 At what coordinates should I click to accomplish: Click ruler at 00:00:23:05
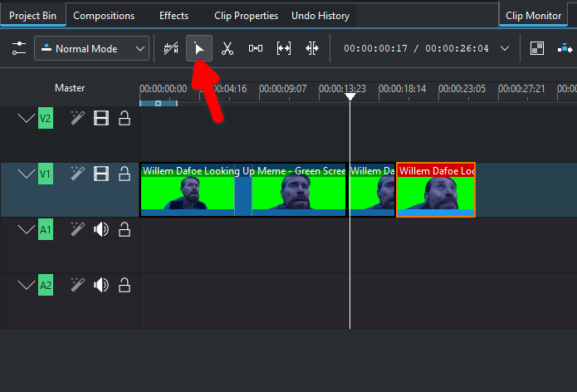[x=462, y=89]
